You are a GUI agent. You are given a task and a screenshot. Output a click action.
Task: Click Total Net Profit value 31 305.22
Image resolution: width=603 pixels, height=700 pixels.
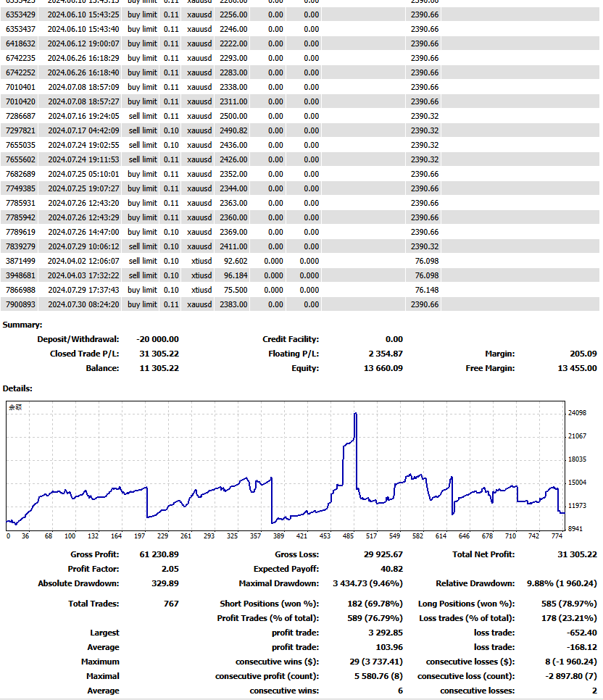point(577,554)
